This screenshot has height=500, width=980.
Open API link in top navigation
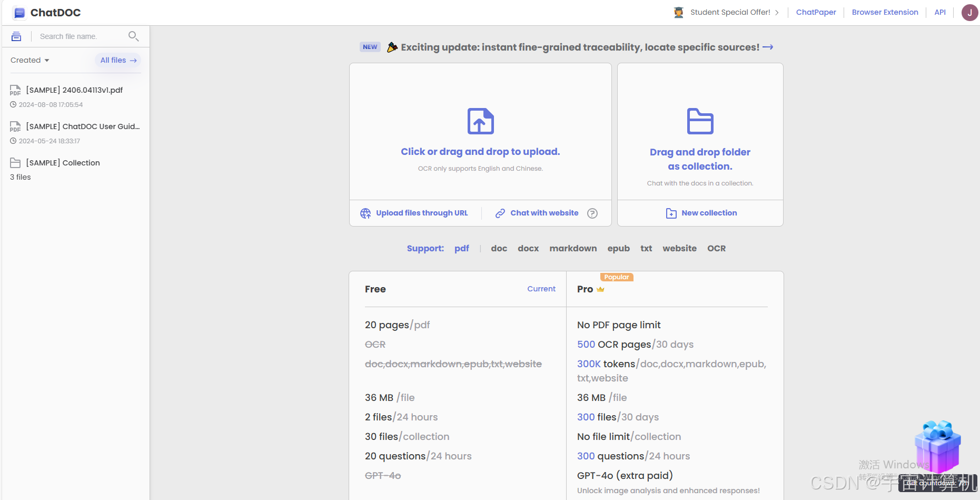click(x=940, y=12)
